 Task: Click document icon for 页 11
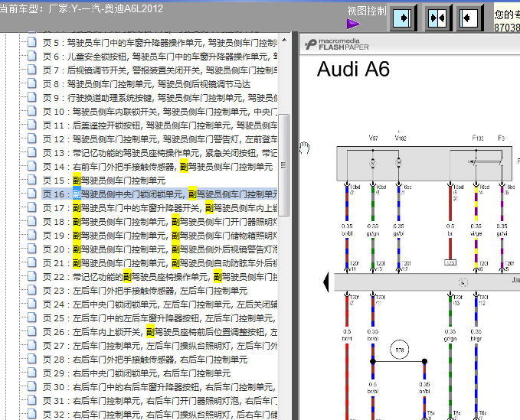point(32,125)
